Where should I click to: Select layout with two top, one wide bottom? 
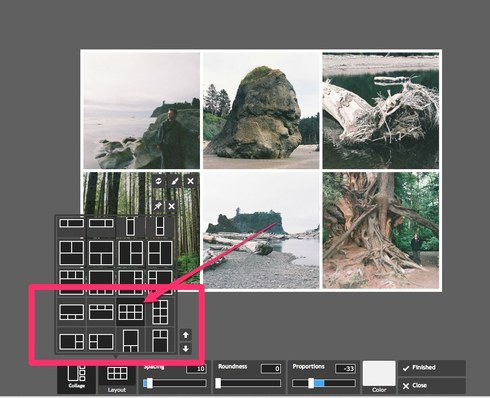coord(72,253)
